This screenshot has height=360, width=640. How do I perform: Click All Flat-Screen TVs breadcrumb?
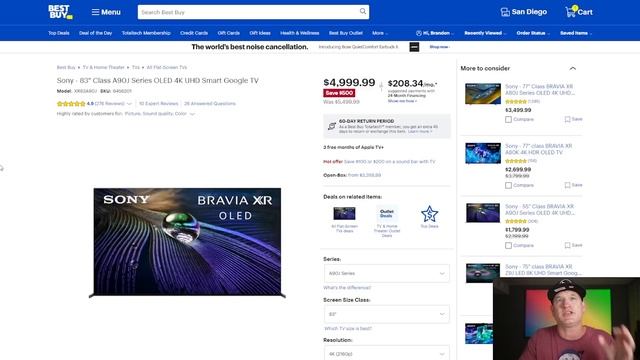(167, 67)
